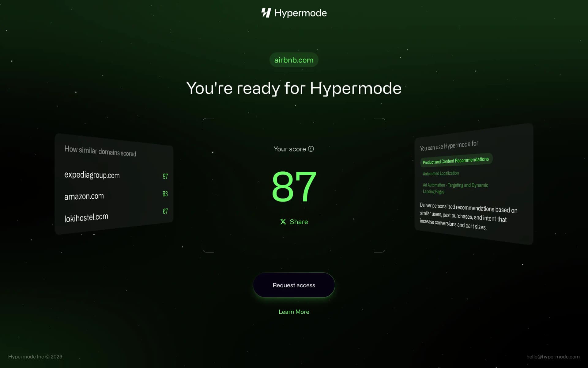This screenshot has height=368, width=588.
Task: Click the 'Your score' label
Action: (290, 149)
